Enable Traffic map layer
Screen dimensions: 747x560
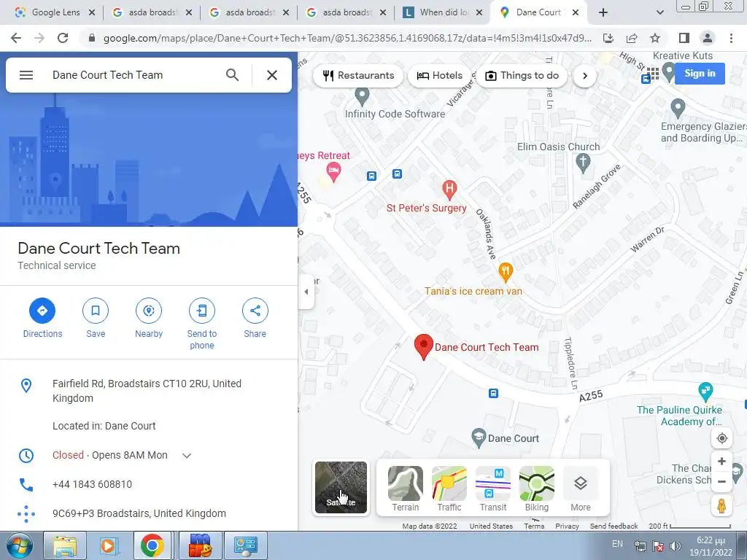(x=449, y=489)
